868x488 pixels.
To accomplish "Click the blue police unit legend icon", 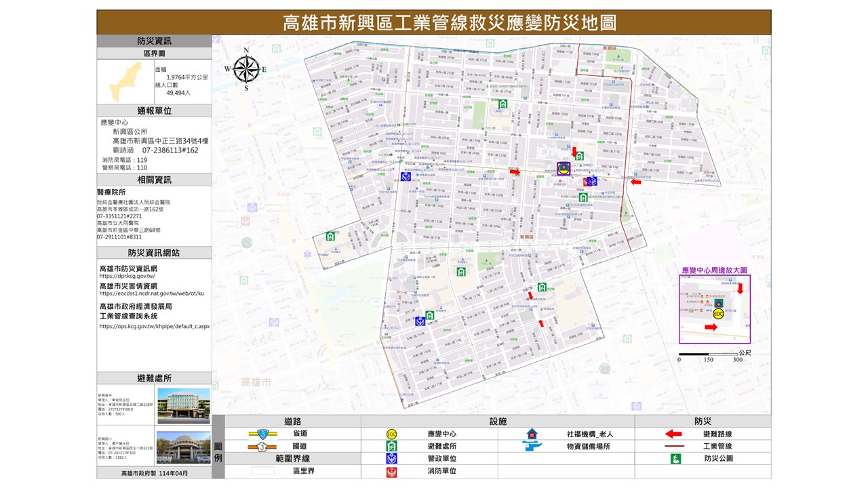I will 391,459.
